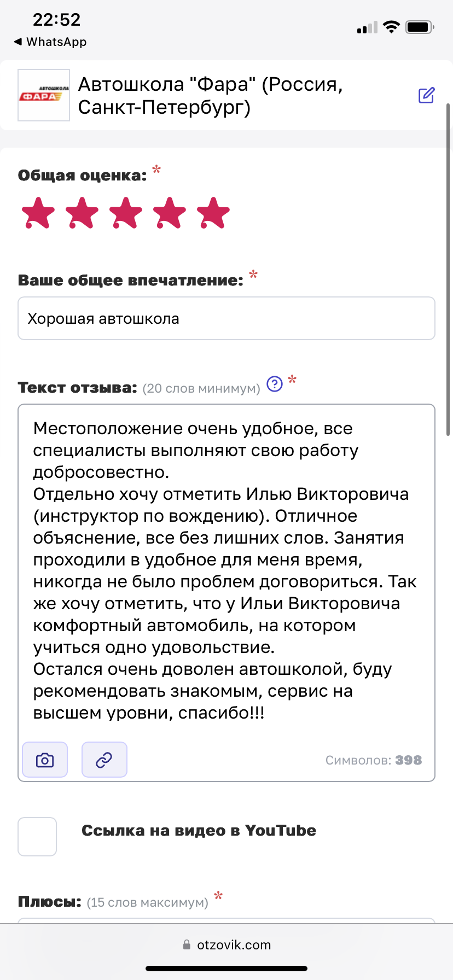This screenshot has height=980, width=453.
Task: Set rating to five stars
Action: point(213,213)
